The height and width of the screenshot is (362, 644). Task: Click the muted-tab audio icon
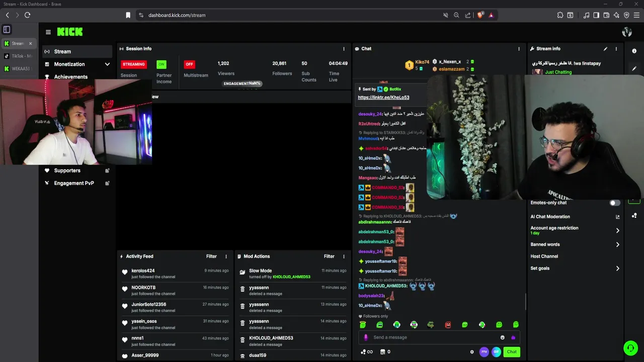(x=445, y=15)
